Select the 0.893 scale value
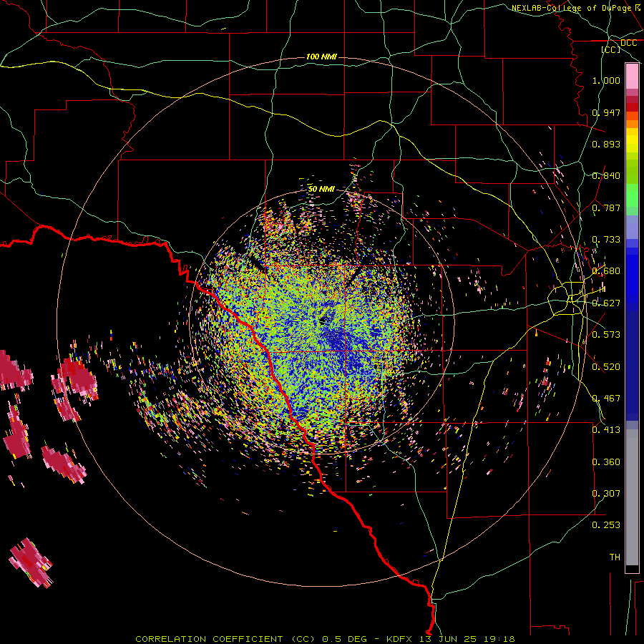The height and width of the screenshot is (644, 644). [606, 144]
